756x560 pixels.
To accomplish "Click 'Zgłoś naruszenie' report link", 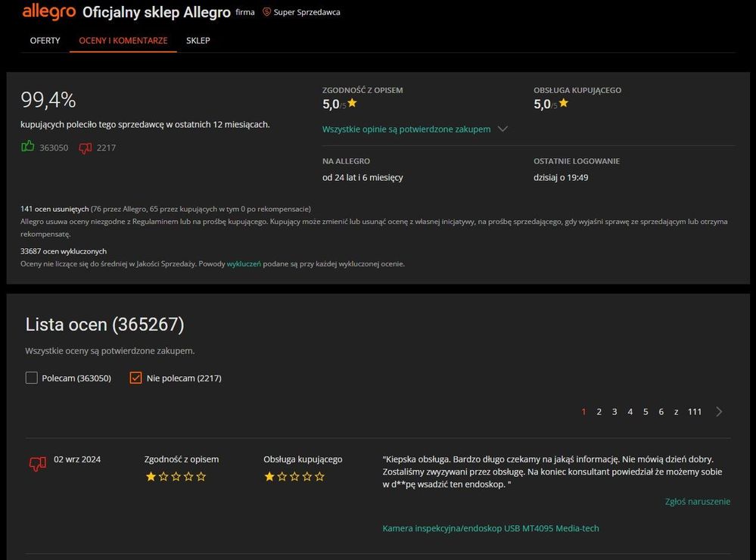I will coord(697,502).
